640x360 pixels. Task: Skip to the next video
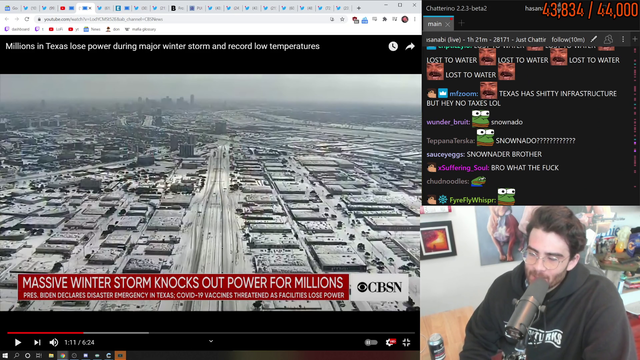click(x=37, y=342)
